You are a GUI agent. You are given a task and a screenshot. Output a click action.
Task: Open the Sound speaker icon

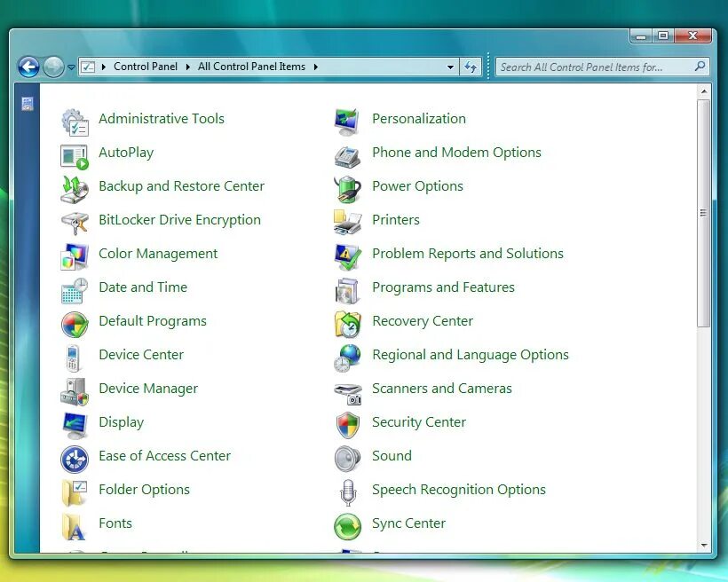(x=347, y=459)
